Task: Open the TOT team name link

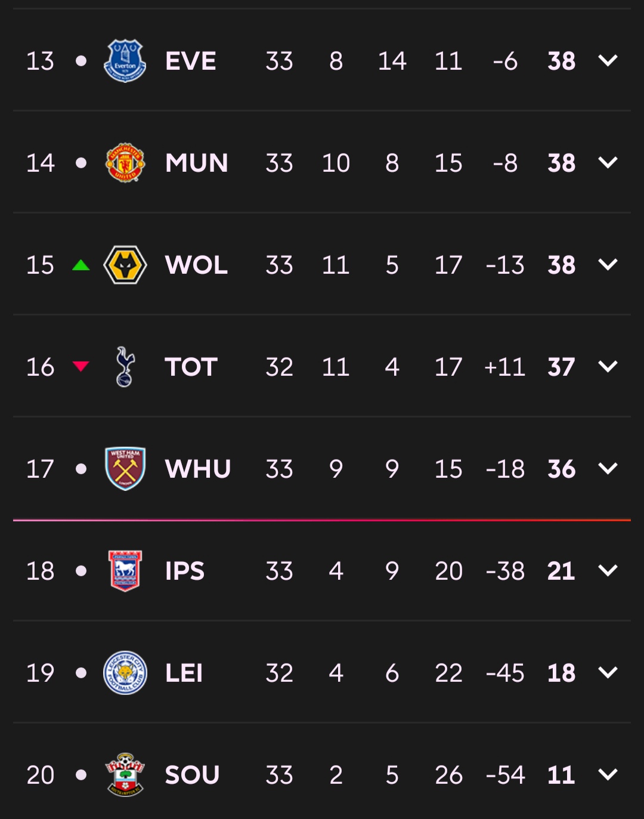Action: 191,367
